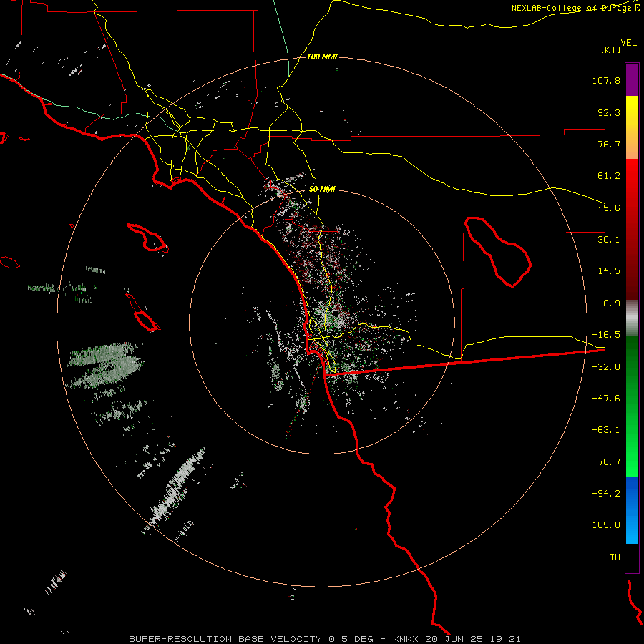Click the TH label on the legend

point(615,557)
